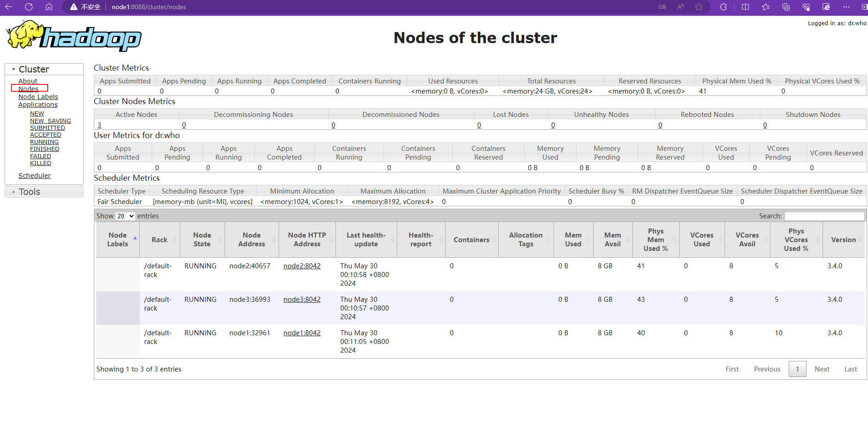
Task: Toggle split screen view icon
Action: coord(746,7)
